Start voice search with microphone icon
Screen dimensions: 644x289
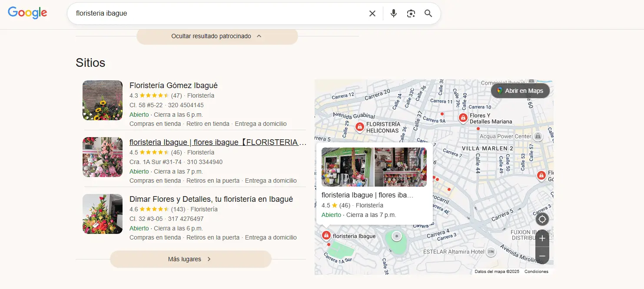tap(393, 13)
